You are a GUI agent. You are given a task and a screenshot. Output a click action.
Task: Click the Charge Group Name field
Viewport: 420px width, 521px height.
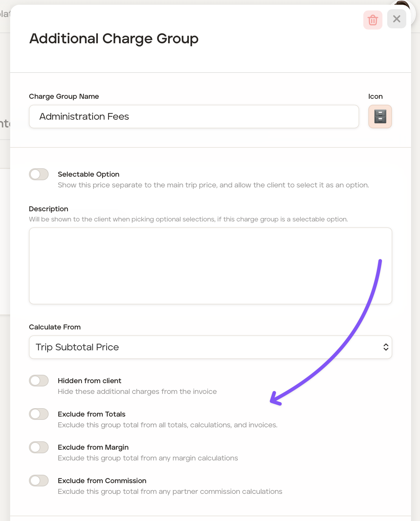tap(194, 116)
